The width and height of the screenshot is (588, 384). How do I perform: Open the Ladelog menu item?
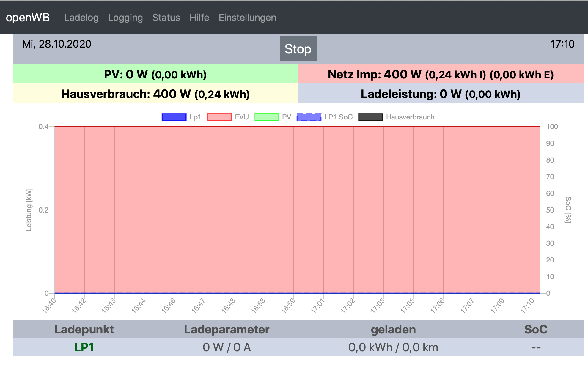tap(81, 18)
